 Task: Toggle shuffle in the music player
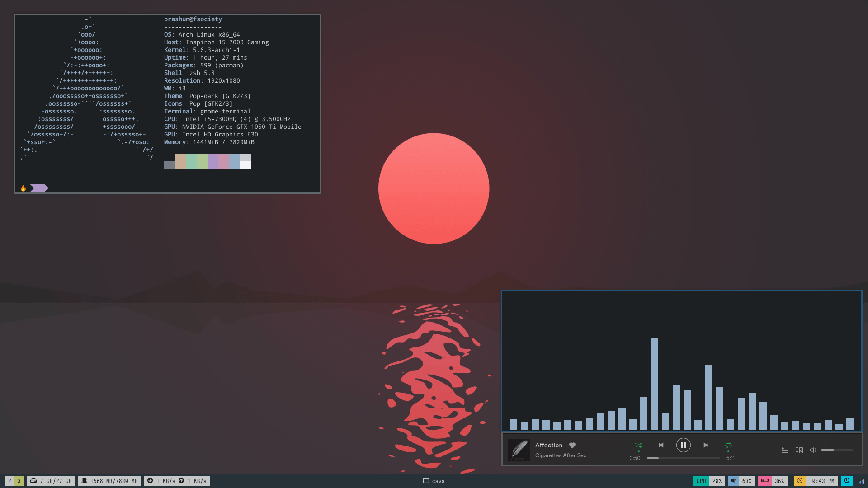pyautogui.click(x=638, y=445)
